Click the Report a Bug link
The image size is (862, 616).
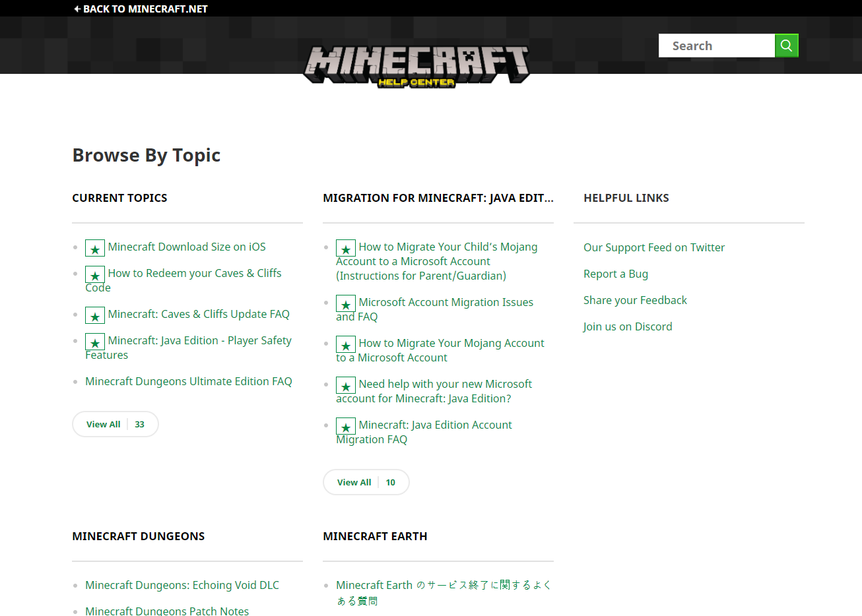[x=616, y=274]
